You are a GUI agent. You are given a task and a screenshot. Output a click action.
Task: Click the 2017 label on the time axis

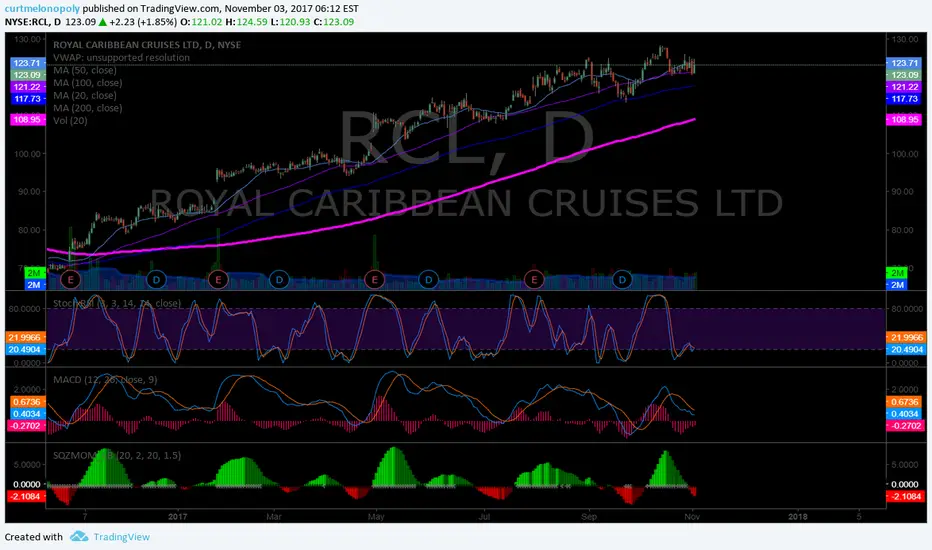178,517
